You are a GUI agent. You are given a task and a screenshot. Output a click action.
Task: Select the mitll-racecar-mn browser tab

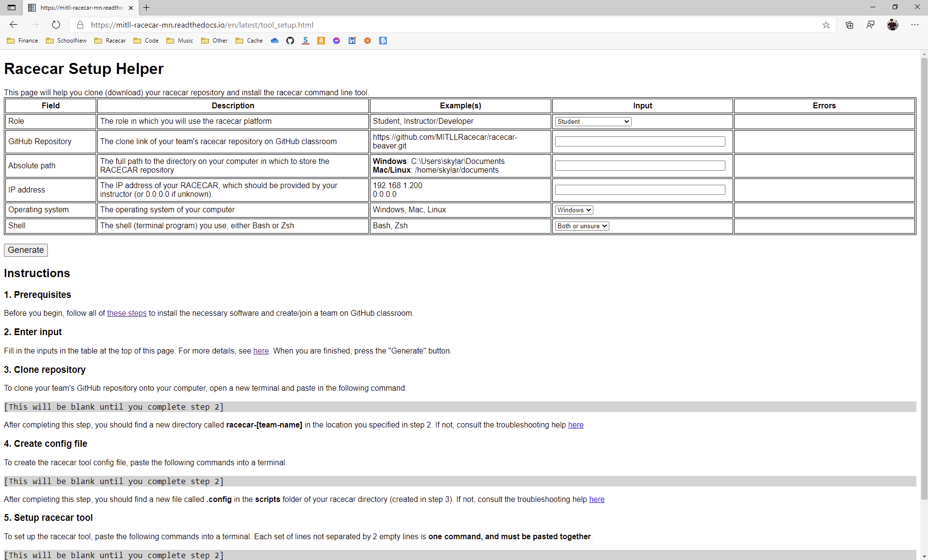pyautogui.click(x=80, y=8)
